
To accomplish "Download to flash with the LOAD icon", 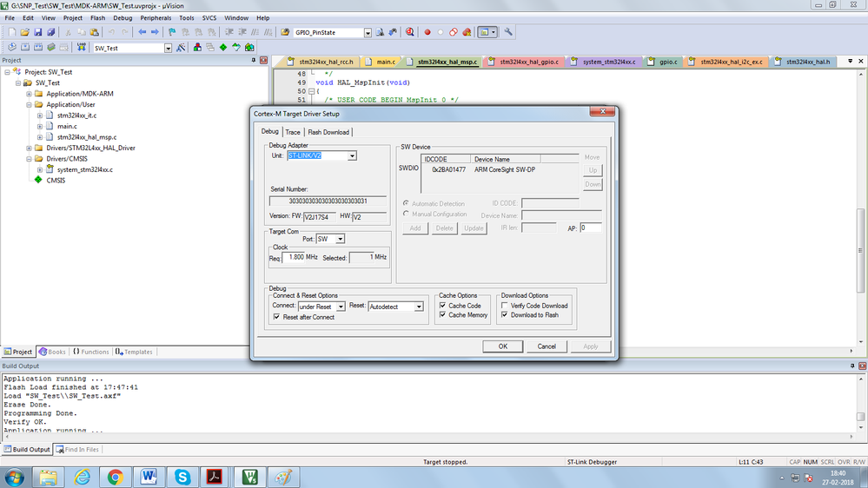I will pos(82,48).
